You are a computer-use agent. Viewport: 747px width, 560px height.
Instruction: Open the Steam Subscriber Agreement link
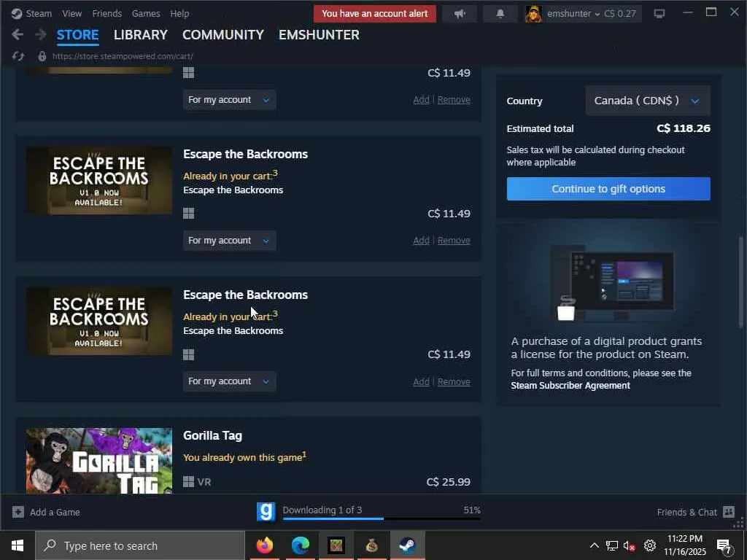(570, 386)
